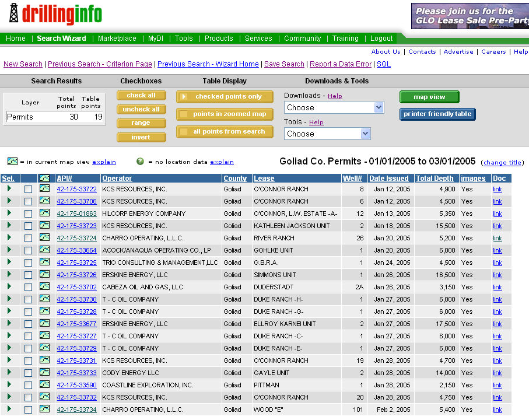Check the box for River Ranch row

click(29, 238)
